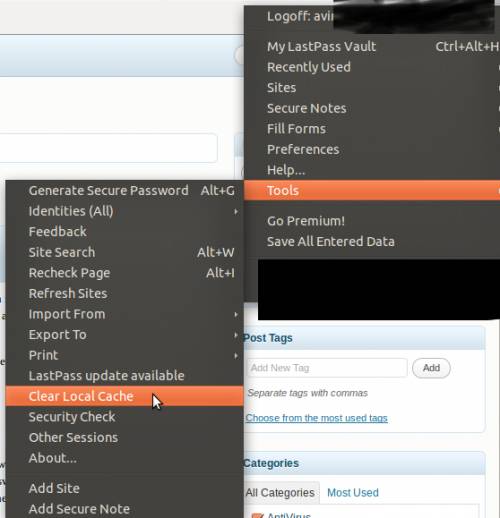Viewport: 500px width, 518px height.
Task: Open the Identities (All) submenu
Action: [x=124, y=211]
